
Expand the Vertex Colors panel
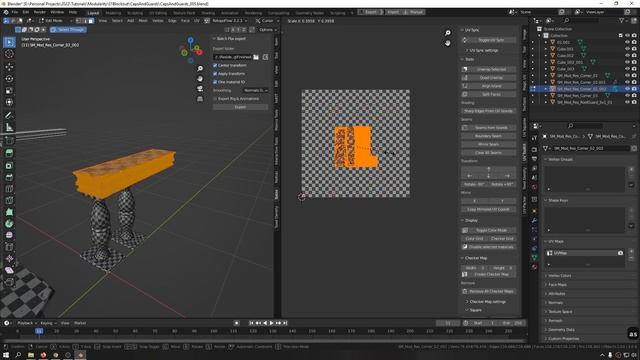pyautogui.click(x=559, y=276)
